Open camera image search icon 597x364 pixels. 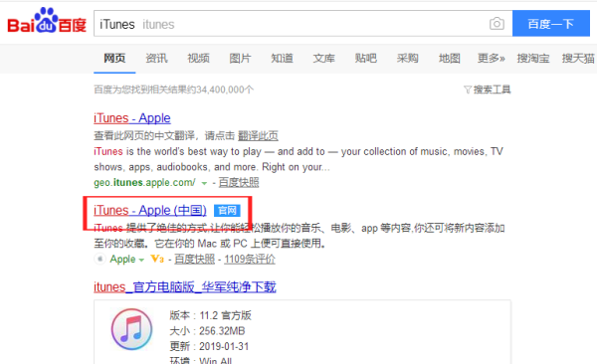[x=497, y=24]
